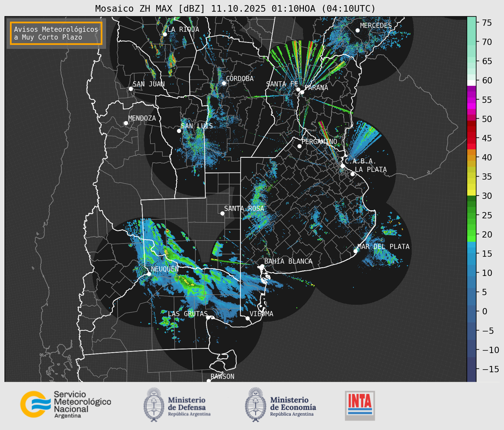Click the NEUQUÉN city marker dot
Image resolution: width=504 pixels, height=430 pixels.
tap(149, 274)
